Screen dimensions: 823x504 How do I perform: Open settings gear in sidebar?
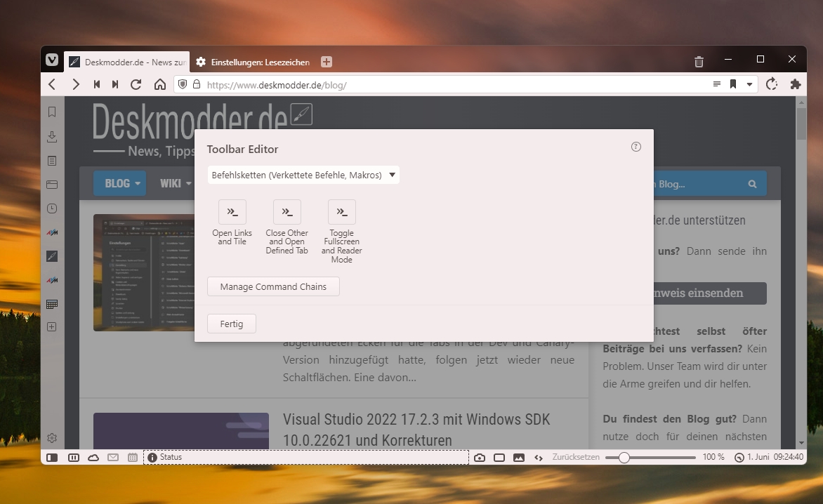[52, 438]
